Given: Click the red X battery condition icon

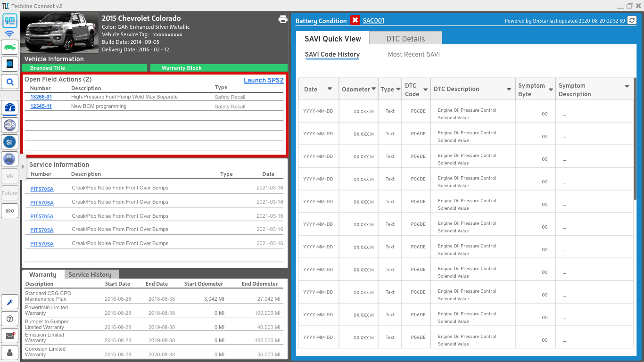Looking at the screenshot, I should [355, 20].
